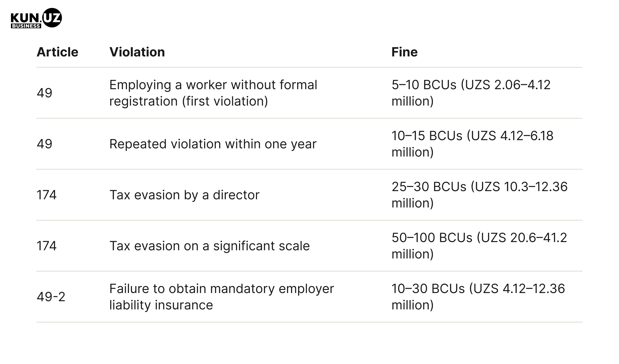
Task: Click article 49 in first row
Action: pyautogui.click(x=44, y=93)
